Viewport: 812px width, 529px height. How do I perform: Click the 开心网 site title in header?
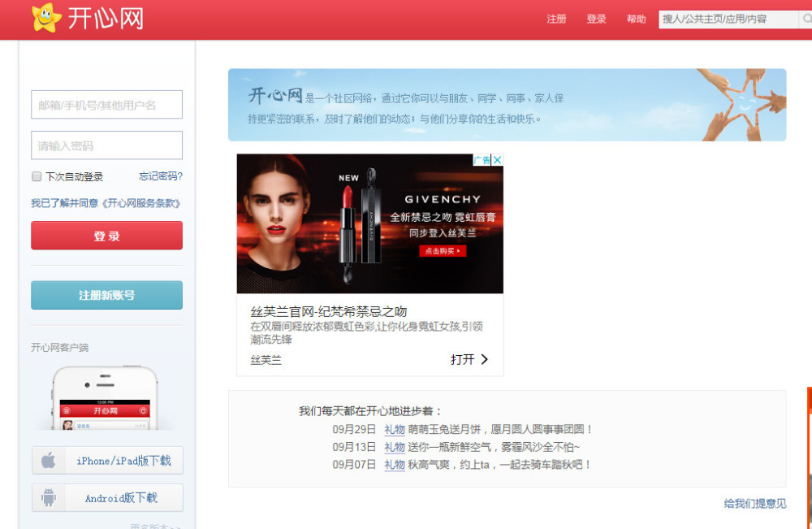point(106,19)
